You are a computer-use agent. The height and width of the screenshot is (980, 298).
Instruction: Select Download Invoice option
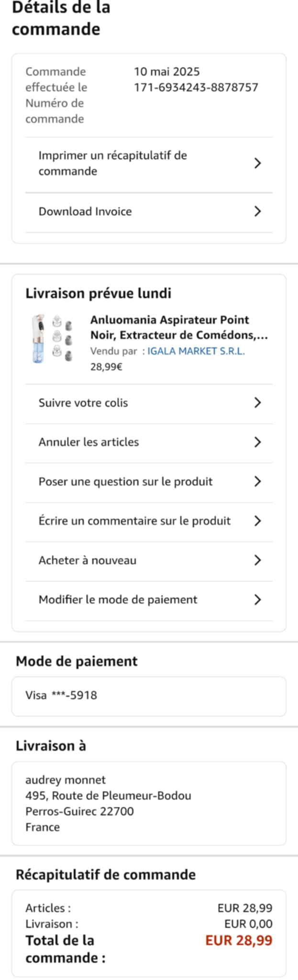click(85, 212)
